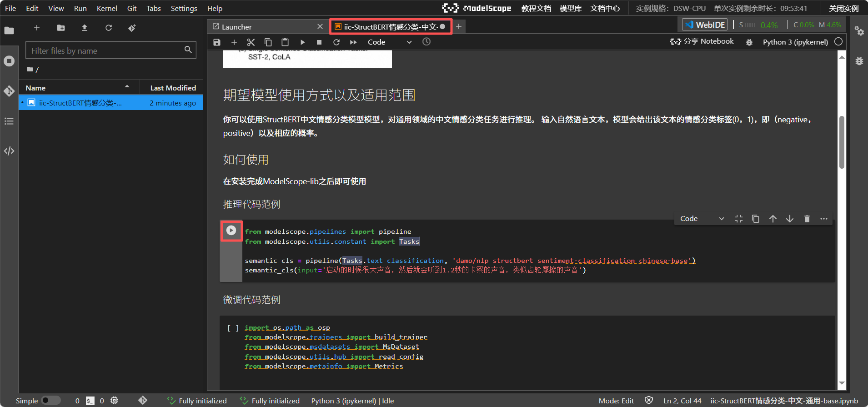868x407 pixels.
Task: Click the New Launcher plus icon
Action: pyautogui.click(x=37, y=28)
